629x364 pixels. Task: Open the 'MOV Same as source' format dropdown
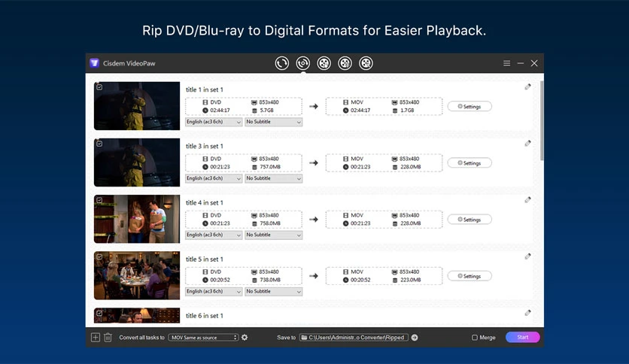203,338
